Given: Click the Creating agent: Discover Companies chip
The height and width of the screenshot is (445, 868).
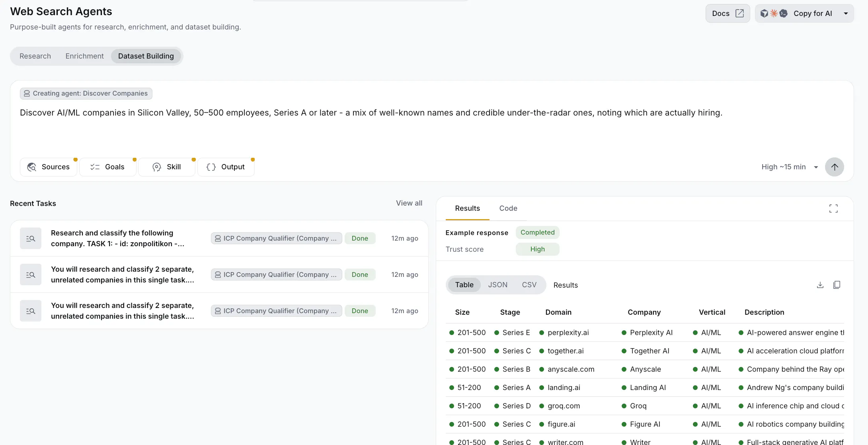Looking at the screenshot, I should pos(86,94).
